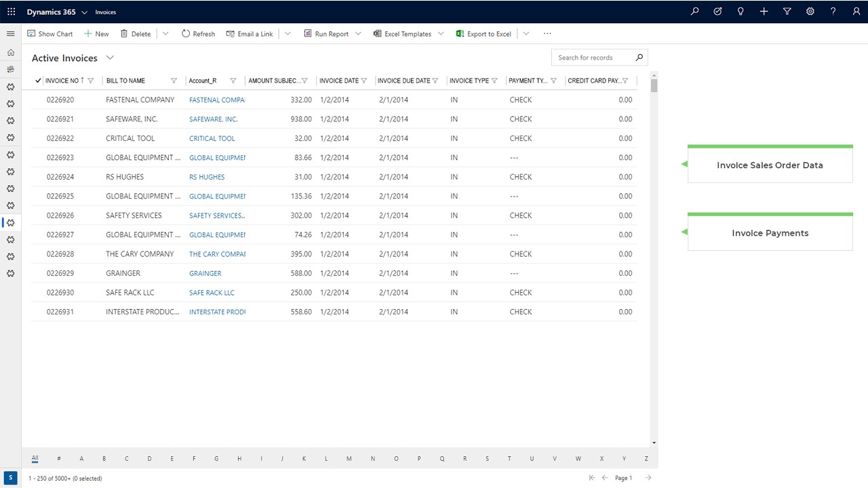Expand the Email a Link dropdown arrow
Image resolution: width=868 pixels, height=488 pixels.
pos(288,34)
